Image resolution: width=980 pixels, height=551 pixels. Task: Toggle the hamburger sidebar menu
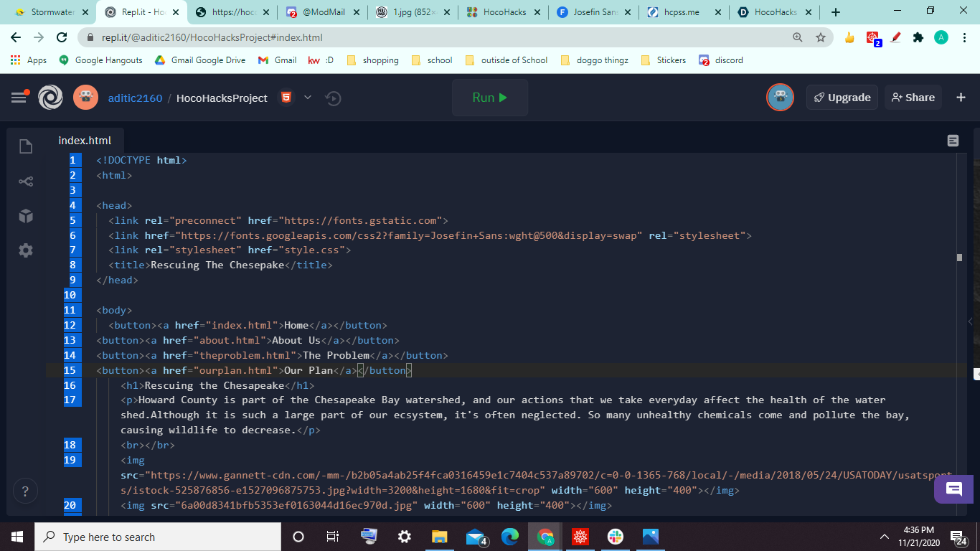pos(19,98)
